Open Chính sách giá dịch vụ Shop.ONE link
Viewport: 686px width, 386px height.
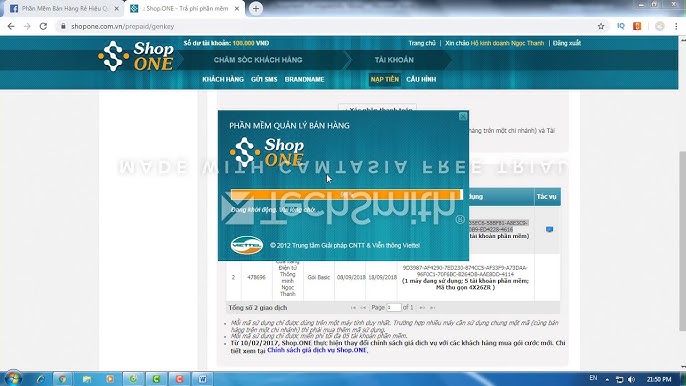[x=317, y=350]
